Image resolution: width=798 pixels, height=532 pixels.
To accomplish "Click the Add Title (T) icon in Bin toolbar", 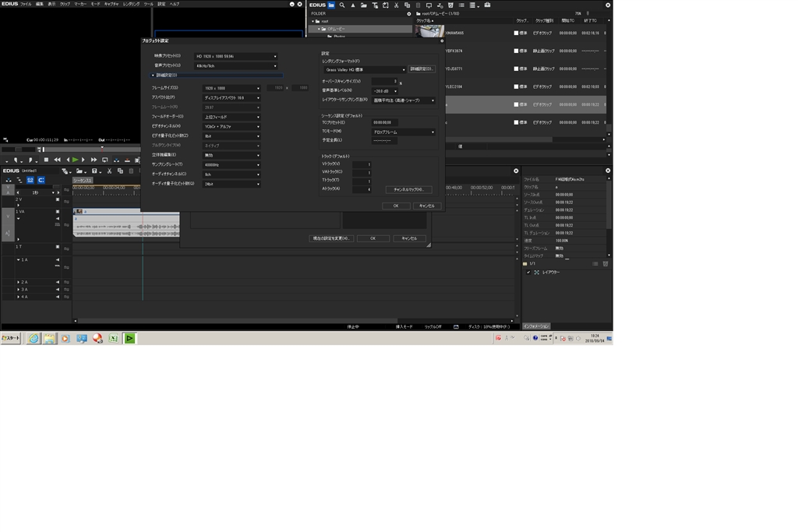I will [x=375, y=5].
